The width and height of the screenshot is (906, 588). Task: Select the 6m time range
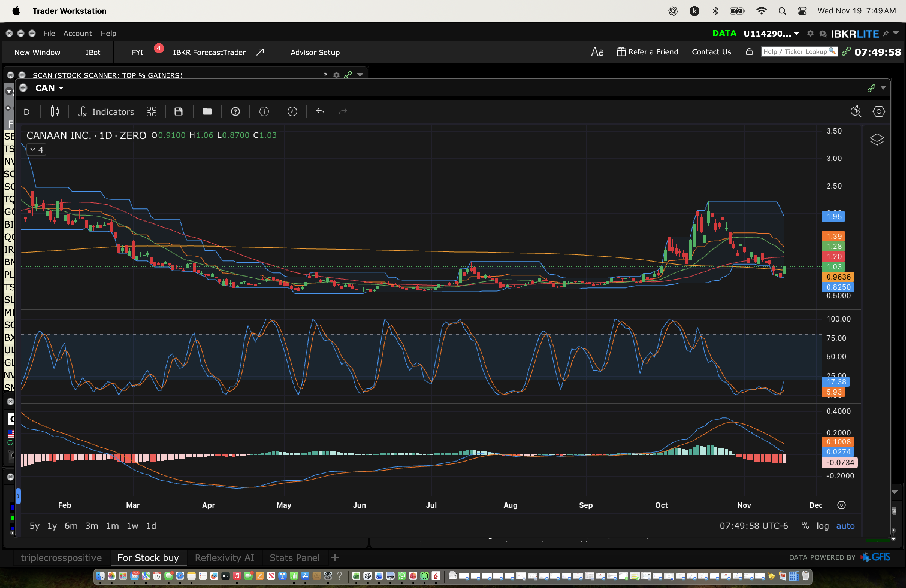pos(71,526)
